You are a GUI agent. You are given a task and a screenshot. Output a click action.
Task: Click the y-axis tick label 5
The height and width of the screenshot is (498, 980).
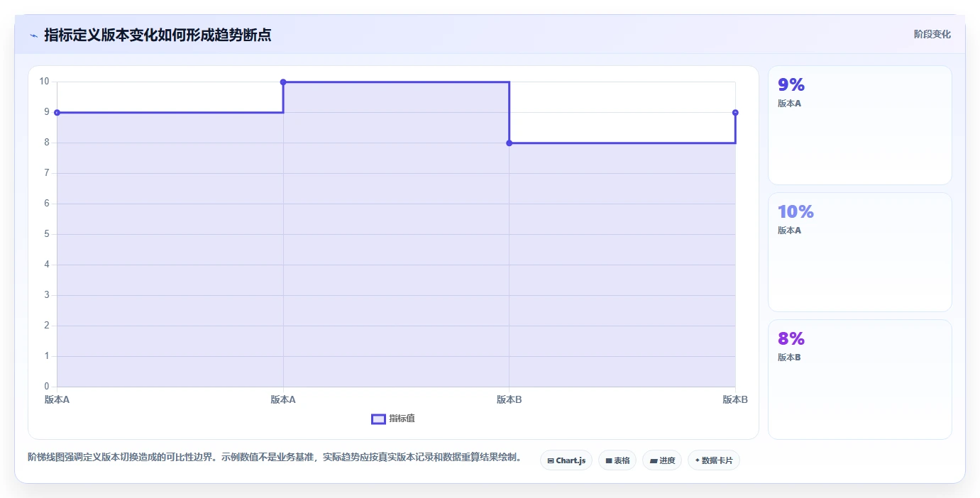[47, 234]
